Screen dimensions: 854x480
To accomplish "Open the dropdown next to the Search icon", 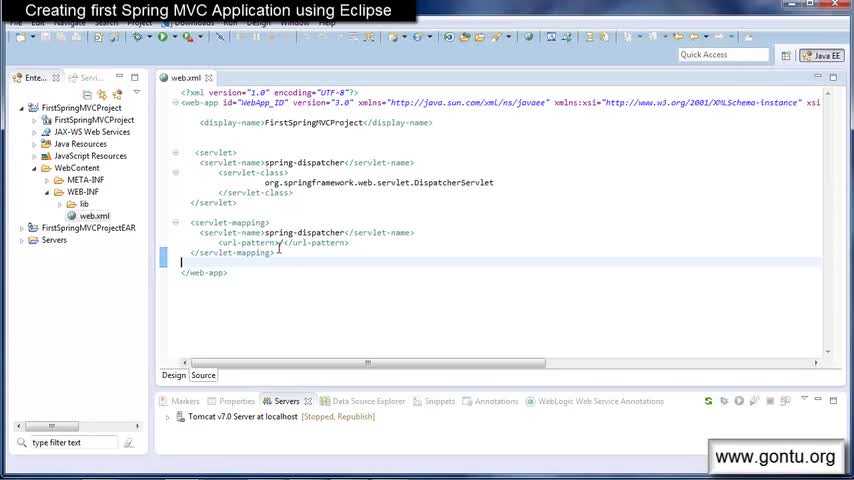I will click(509, 37).
